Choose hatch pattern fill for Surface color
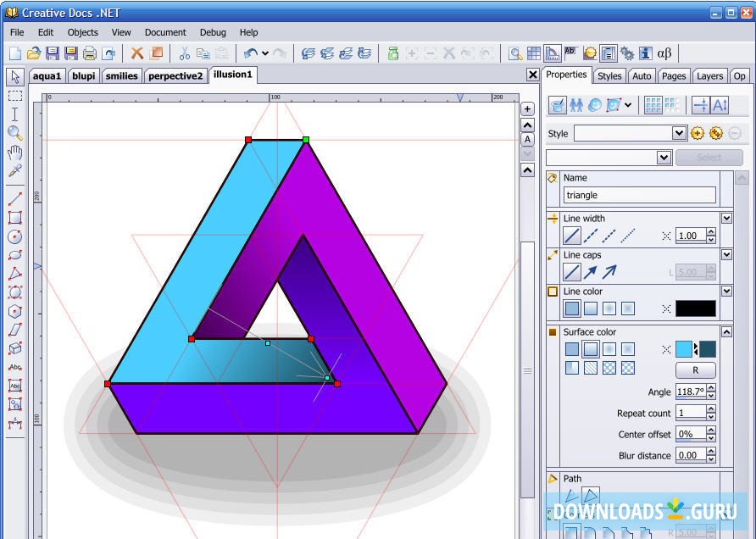This screenshot has width=756, height=539. coord(591,368)
